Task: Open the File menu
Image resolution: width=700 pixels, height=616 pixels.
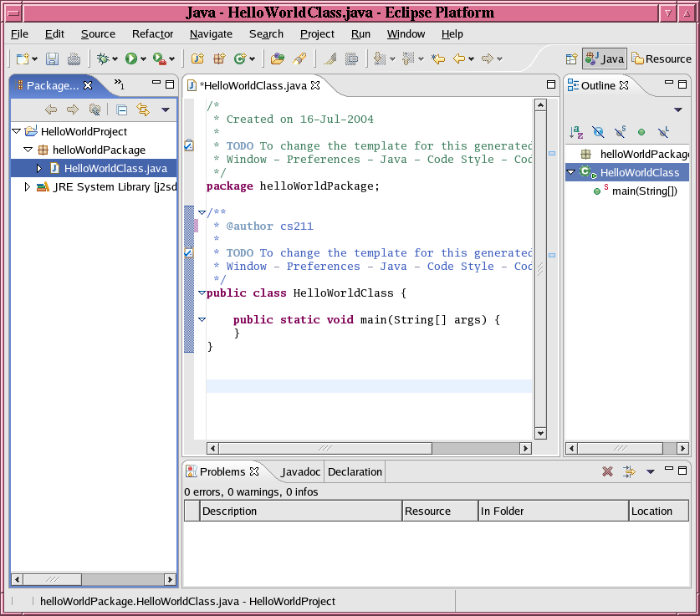Action: click(19, 34)
